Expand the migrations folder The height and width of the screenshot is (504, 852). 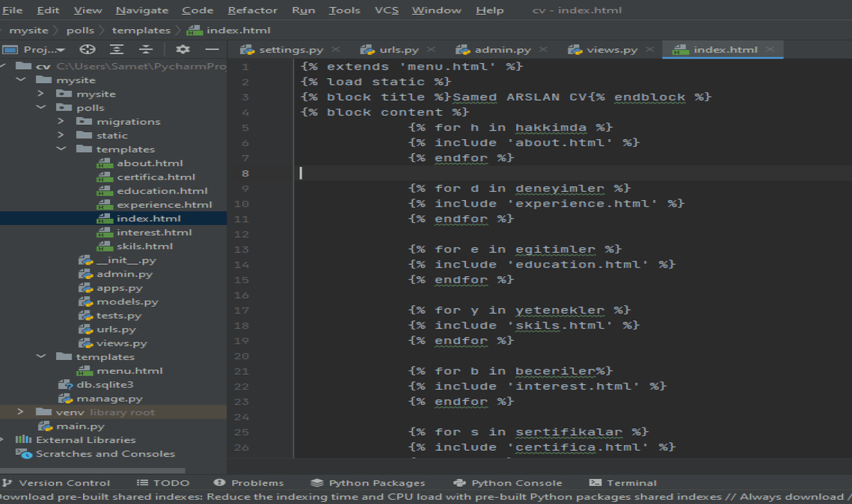(x=62, y=121)
